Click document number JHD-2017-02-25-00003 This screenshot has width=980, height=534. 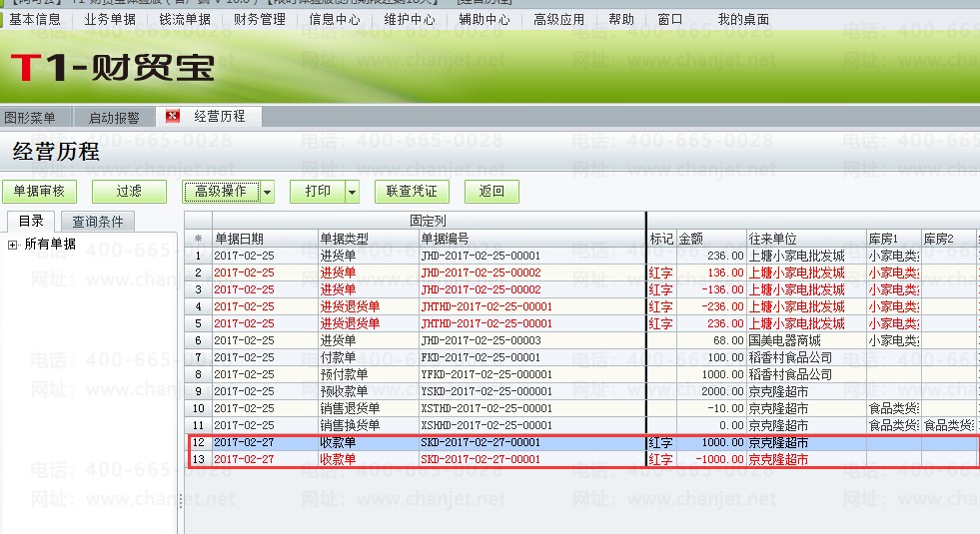(480, 340)
